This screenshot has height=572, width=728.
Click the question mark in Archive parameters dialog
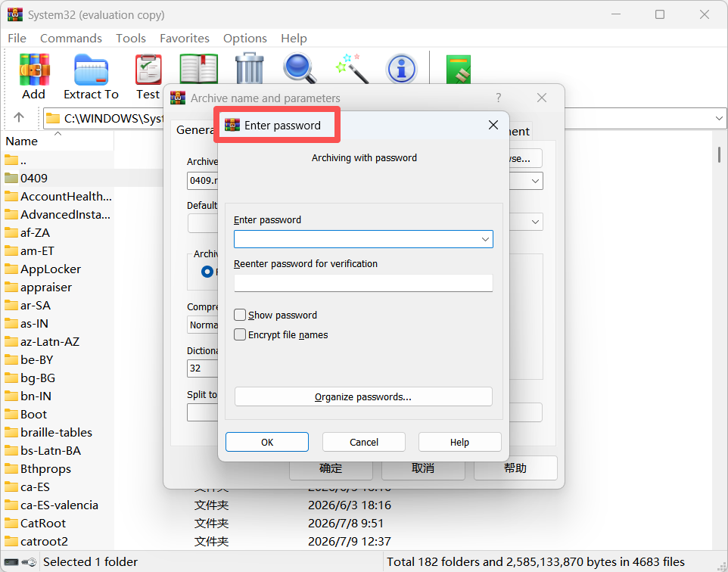click(x=498, y=98)
